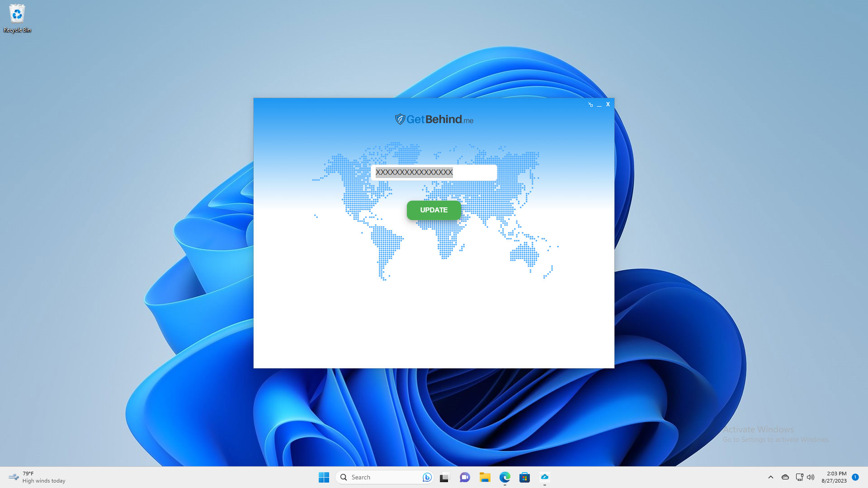The width and height of the screenshot is (868, 488).
Task: Open clock and calendar 2:03 PM
Action: 834,477
